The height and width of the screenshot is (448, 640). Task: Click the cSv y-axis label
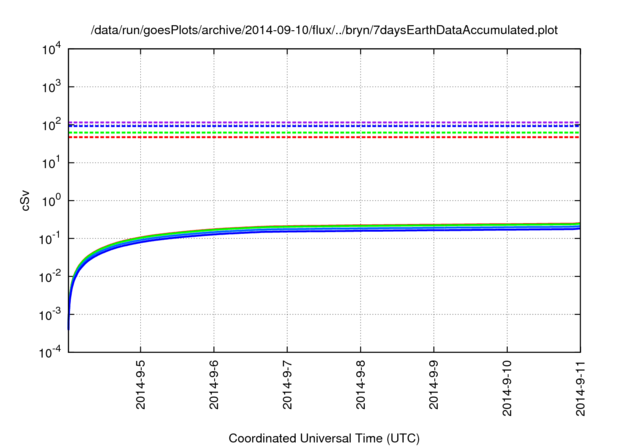coord(25,200)
